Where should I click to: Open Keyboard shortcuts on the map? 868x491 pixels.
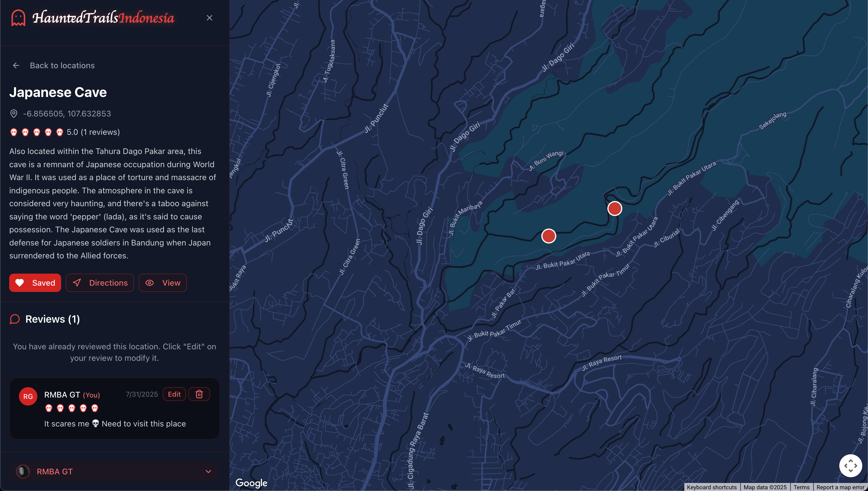tap(711, 487)
